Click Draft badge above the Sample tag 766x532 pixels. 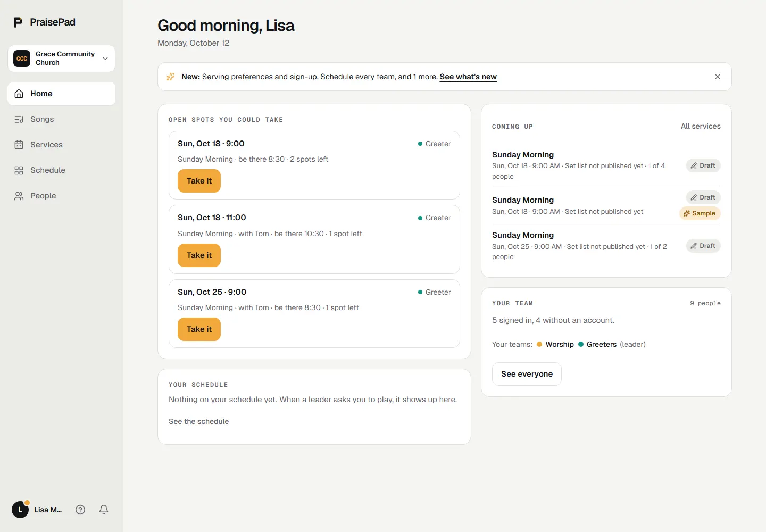click(703, 197)
